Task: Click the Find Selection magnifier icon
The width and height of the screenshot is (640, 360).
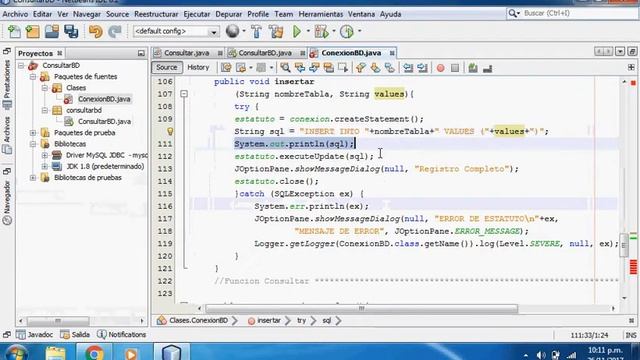Action: tap(285, 68)
